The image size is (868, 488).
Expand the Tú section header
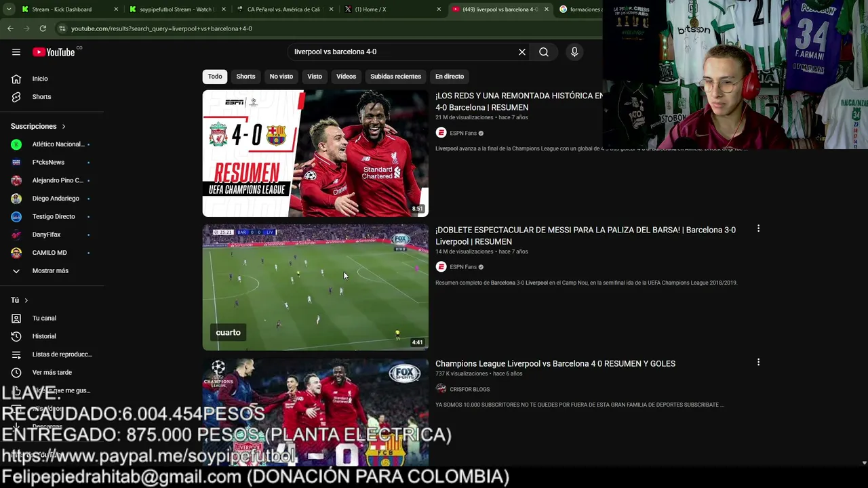pos(20,300)
